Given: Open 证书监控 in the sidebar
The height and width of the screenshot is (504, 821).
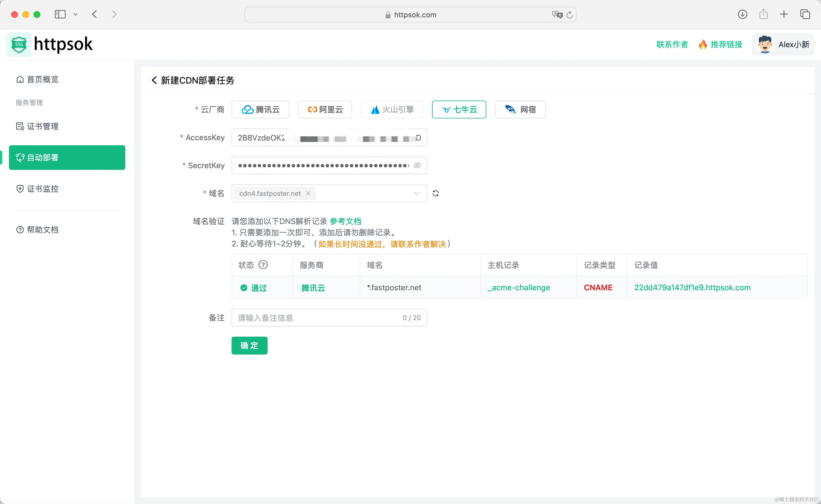Looking at the screenshot, I should coord(43,189).
